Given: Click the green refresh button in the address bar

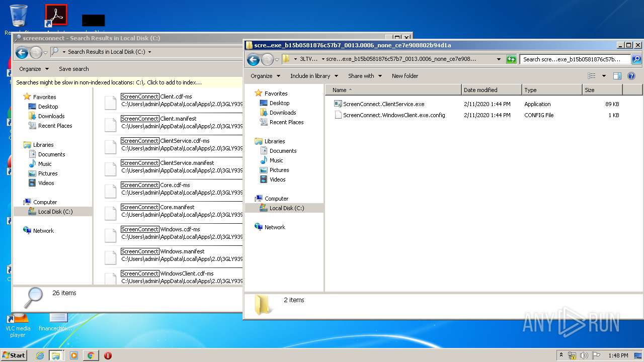Looking at the screenshot, I should (511, 59).
